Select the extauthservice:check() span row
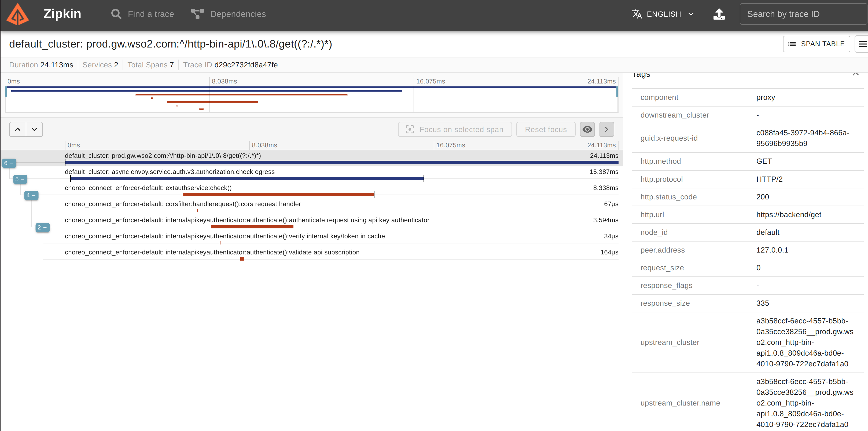 (312, 190)
